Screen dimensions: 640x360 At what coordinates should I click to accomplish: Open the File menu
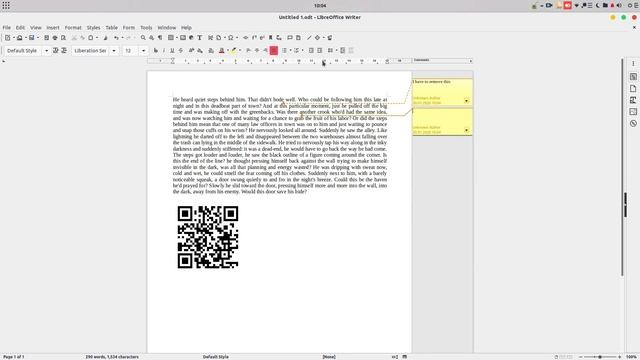click(7, 28)
